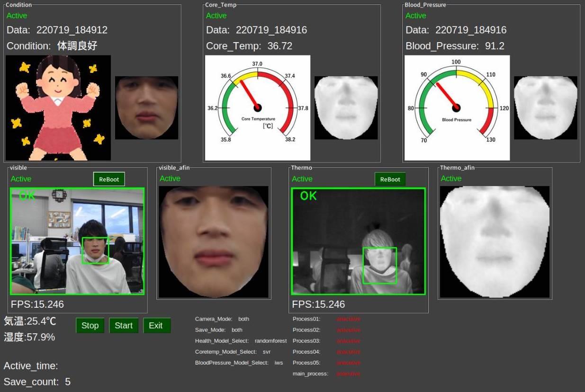The width and height of the screenshot is (585, 392).
Task: Click the green Active status in Condition panel
Action: [x=17, y=16]
